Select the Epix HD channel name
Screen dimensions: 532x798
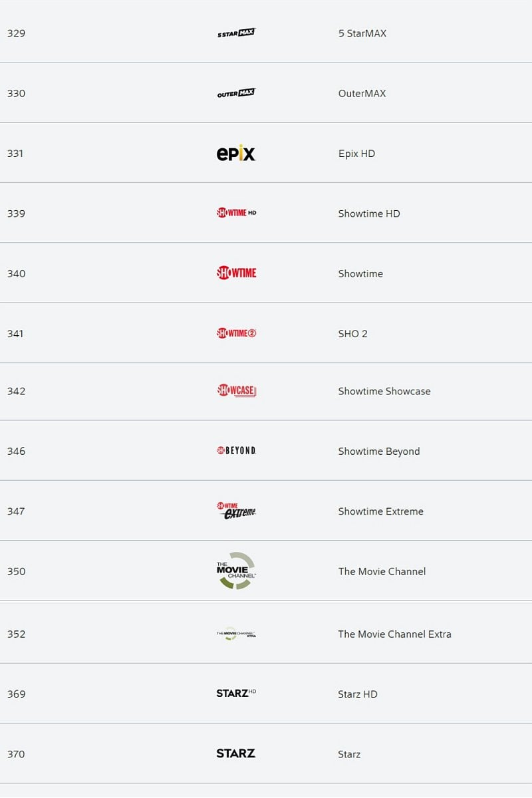[x=356, y=154]
